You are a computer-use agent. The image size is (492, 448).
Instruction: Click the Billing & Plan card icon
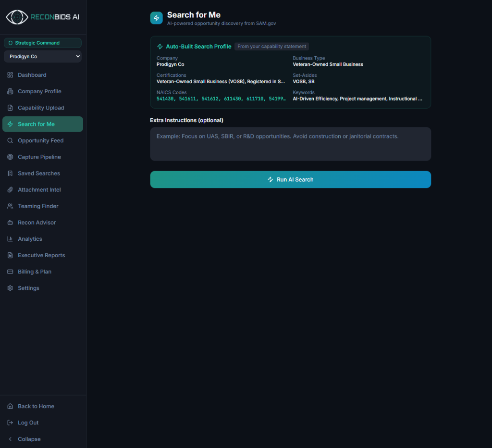[x=10, y=272]
